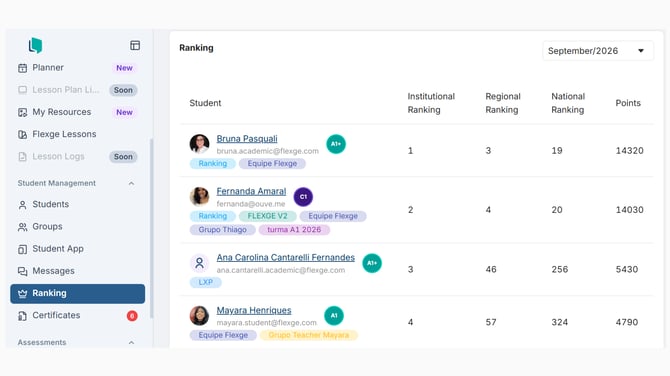670x376 pixels.
Task: Click the Student column header
Action: [x=205, y=103]
